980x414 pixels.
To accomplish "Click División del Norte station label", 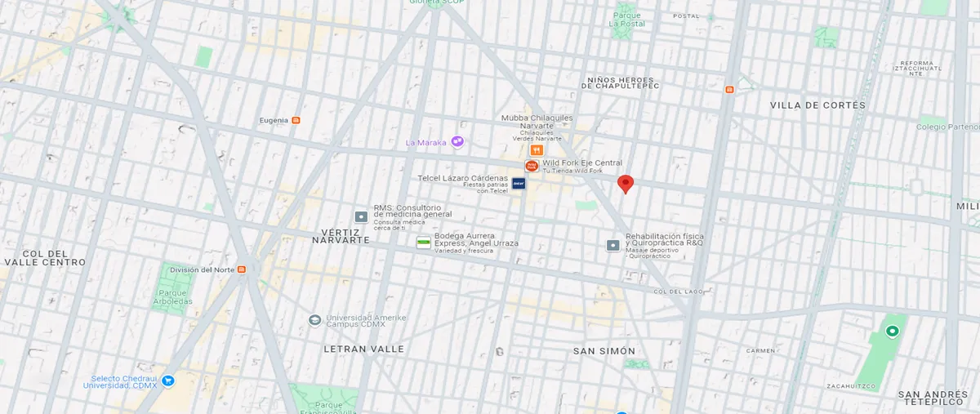I will point(202,269).
